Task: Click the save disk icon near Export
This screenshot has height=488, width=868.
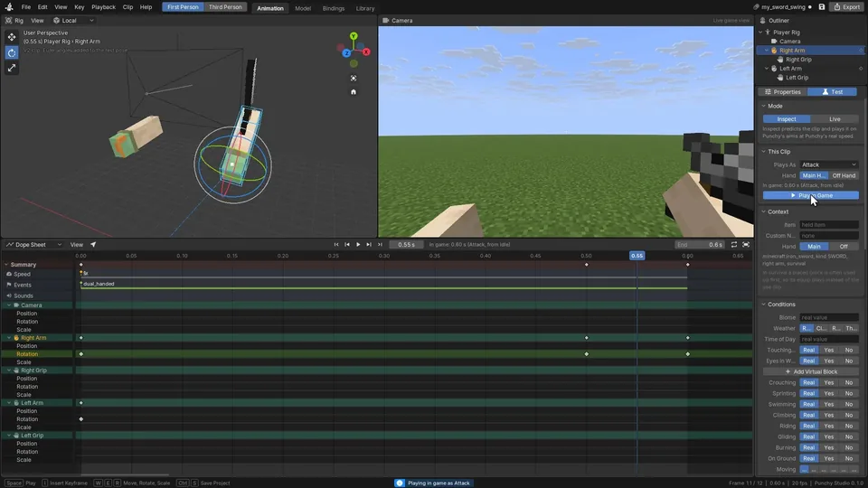Action: 822,7
